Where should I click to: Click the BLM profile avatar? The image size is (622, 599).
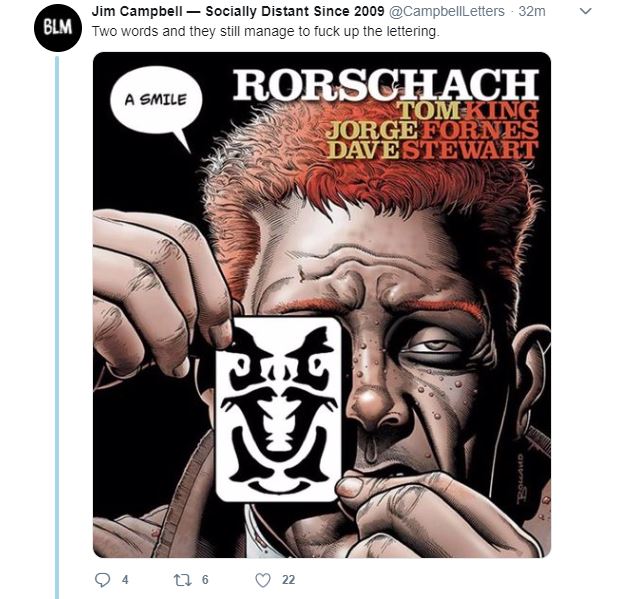pos(56,31)
